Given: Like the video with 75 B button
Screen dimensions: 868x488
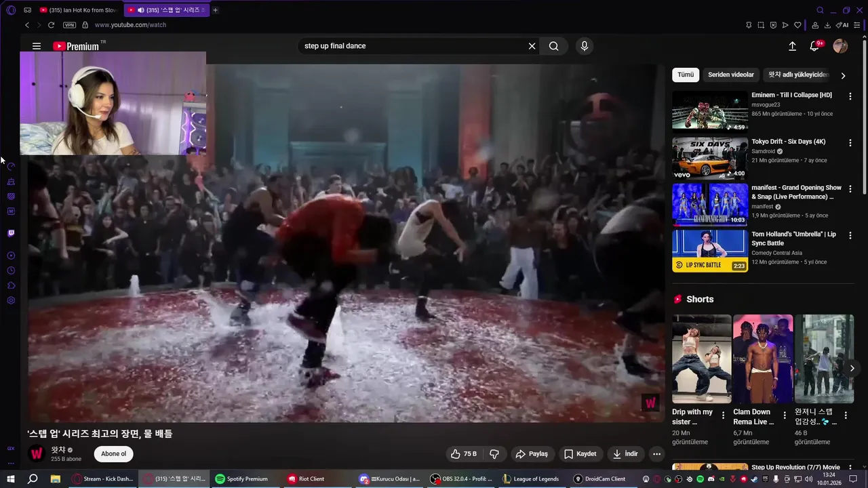Looking at the screenshot, I should (x=464, y=454).
